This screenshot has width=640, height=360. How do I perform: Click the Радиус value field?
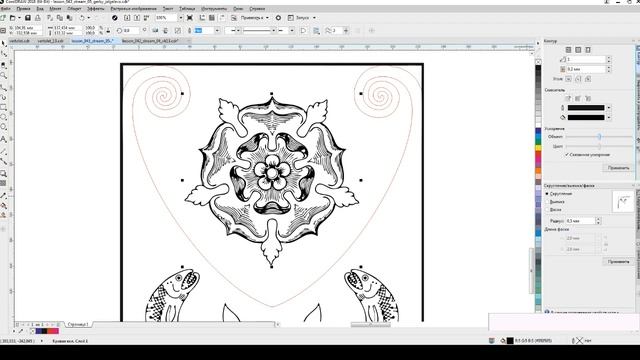580,221
